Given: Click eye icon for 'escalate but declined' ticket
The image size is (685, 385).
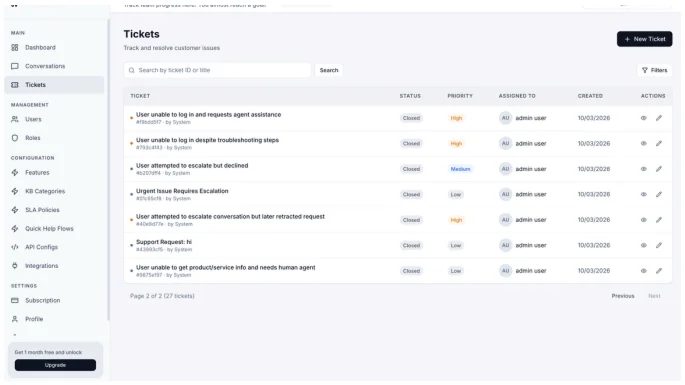Looking at the screenshot, I should 643,169.
